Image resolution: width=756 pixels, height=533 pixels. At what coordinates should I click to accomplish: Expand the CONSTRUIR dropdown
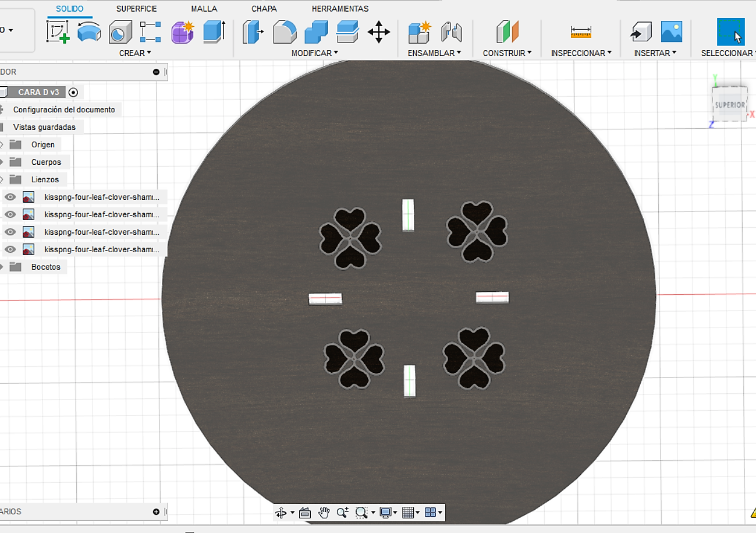pos(507,53)
